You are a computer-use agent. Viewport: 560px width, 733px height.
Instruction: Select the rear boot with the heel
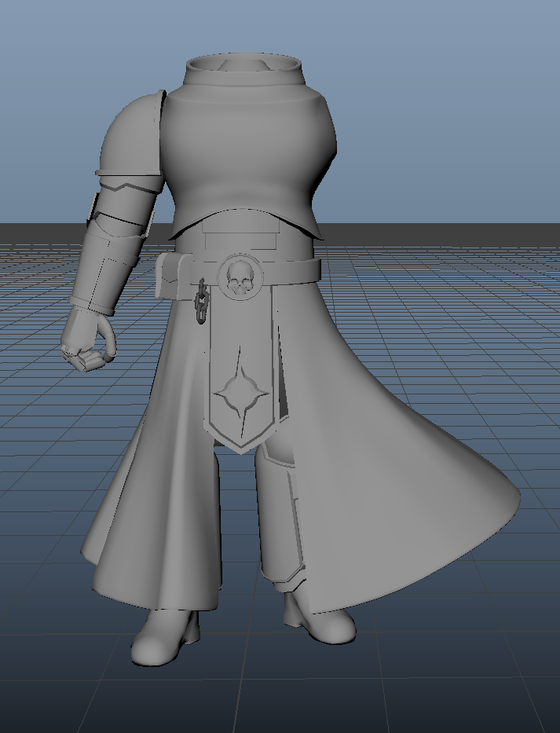coord(319,618)
